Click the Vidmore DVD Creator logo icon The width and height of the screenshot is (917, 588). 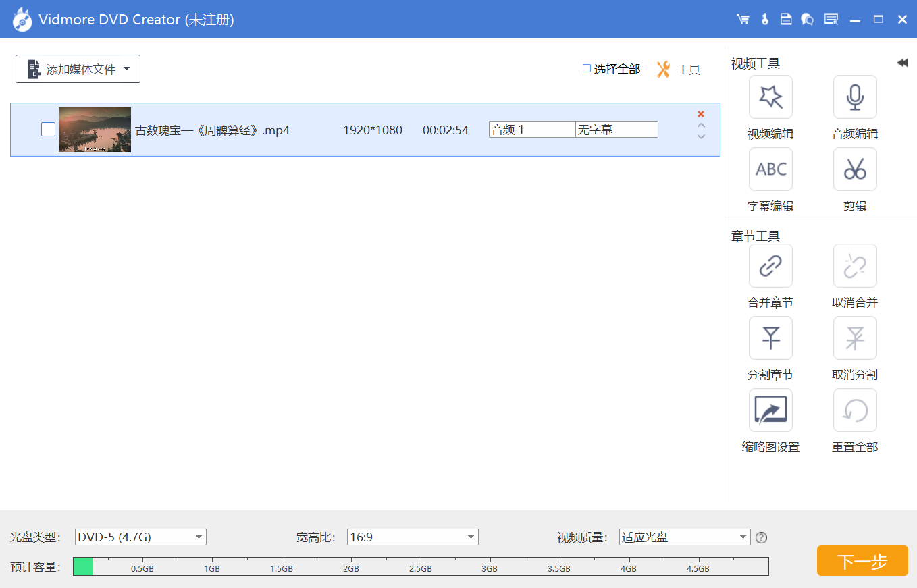[22, 20]
